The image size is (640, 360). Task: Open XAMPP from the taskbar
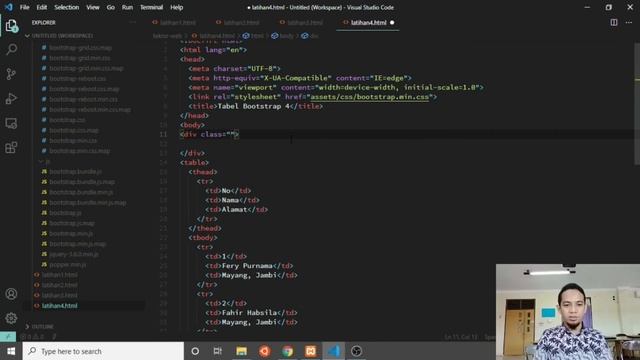click(x=310, y=351)
